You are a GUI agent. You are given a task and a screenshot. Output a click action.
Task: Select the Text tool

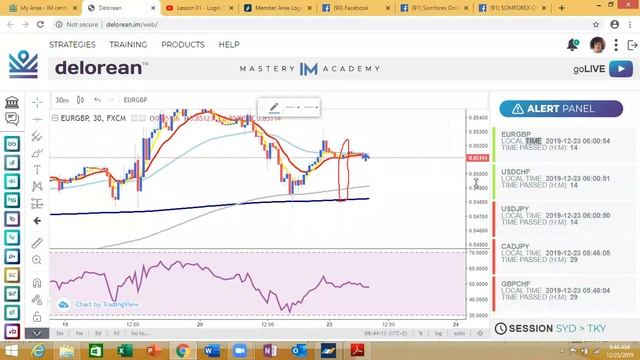[x=37, y=169]
